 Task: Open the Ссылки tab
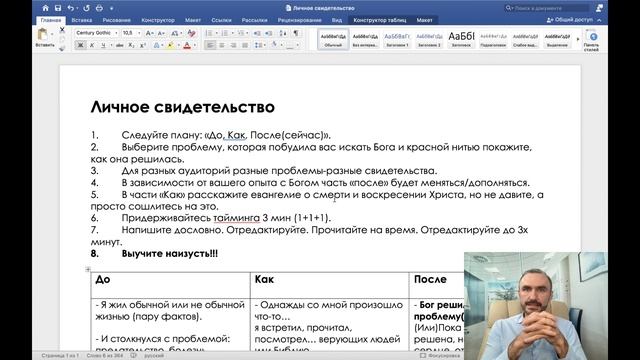[x=221, y=20]
